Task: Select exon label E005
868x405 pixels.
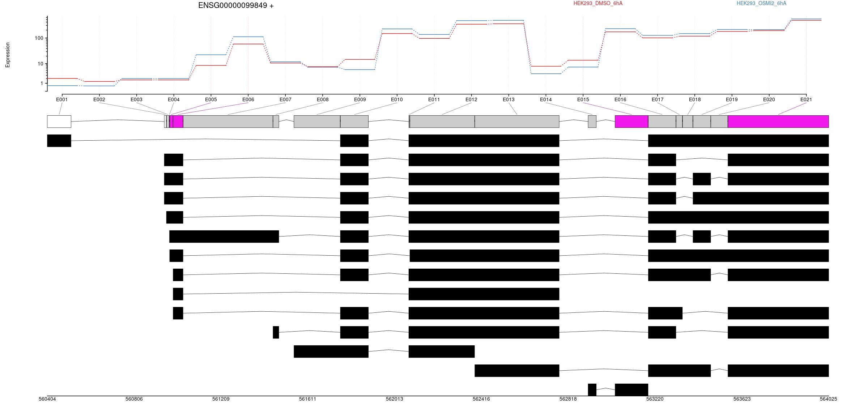Action: coord(211,99)
